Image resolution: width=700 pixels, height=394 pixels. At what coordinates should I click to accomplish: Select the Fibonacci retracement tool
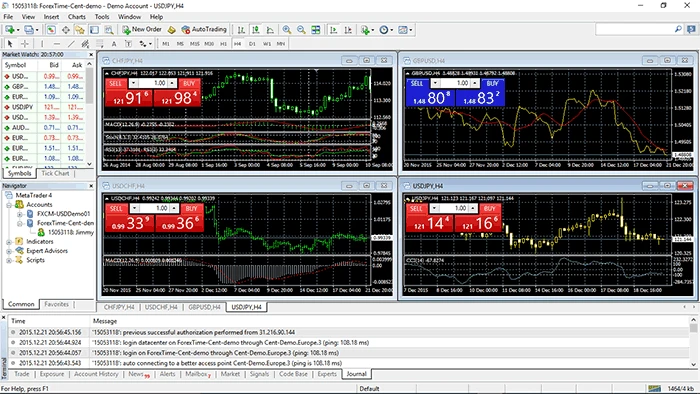coord(100,44)
